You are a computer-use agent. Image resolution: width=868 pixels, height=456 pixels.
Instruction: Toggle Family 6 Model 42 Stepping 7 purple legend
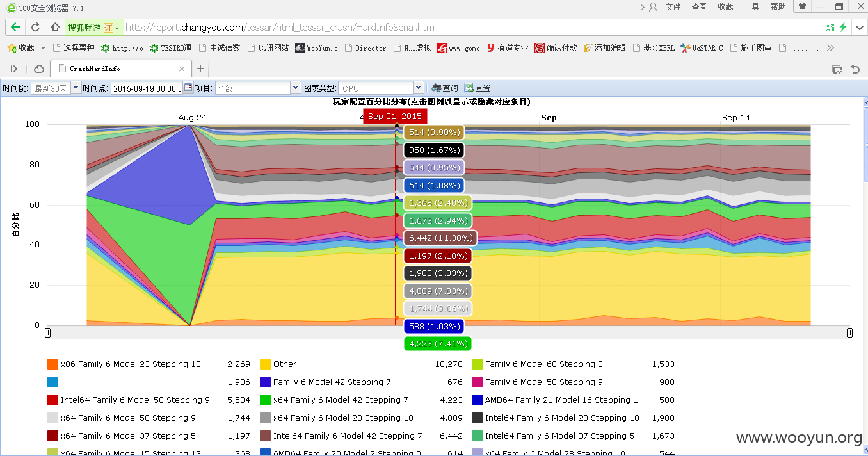click(325, 382)
